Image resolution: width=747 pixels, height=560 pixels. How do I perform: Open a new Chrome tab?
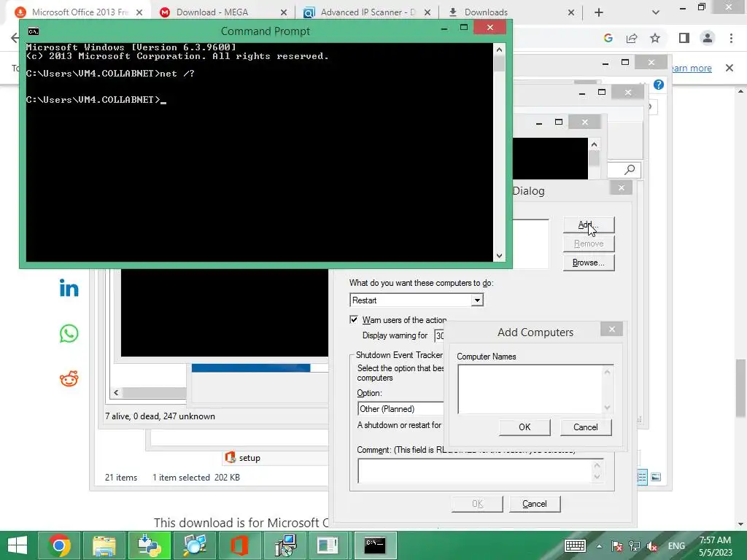tap(599, 12)
